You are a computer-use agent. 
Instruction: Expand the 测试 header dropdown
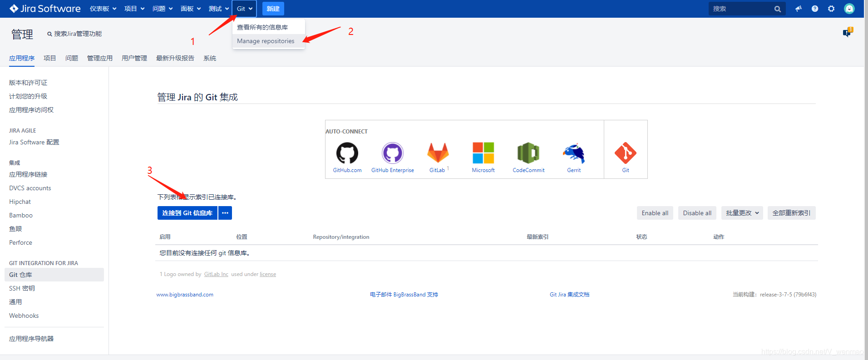[219, 9]
